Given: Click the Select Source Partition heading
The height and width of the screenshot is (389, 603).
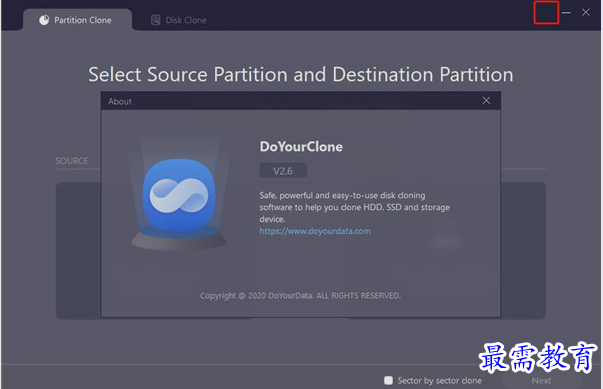Looking at the screenshot, I should coord(301,75).
